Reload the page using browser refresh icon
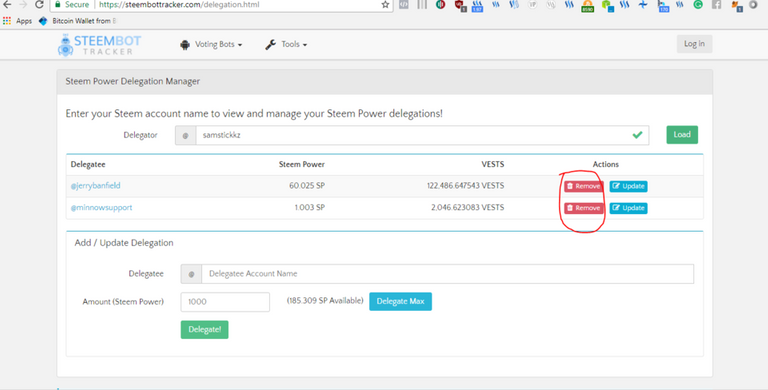Image resolution: width=768 pixels, height=390 pixels. click(x=39, y=5)
